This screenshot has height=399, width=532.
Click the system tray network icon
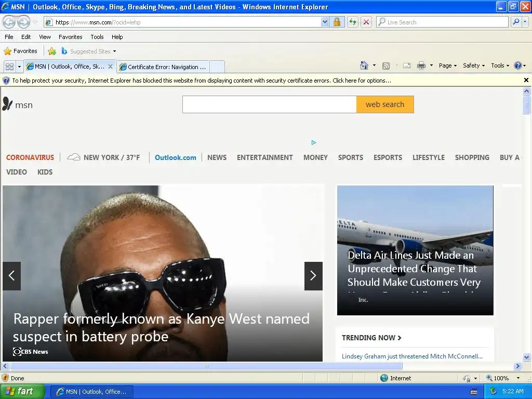coord(494,392)
